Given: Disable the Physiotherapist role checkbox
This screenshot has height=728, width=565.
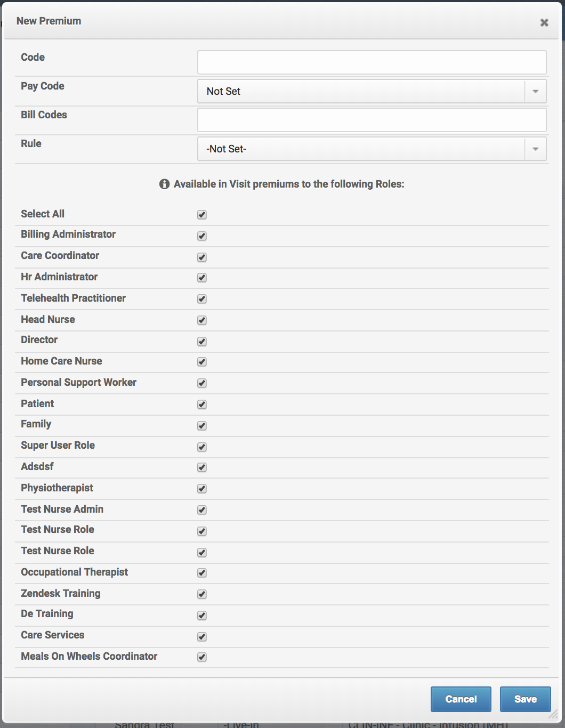Looking at the screenshot, I should tap(202, 489).
